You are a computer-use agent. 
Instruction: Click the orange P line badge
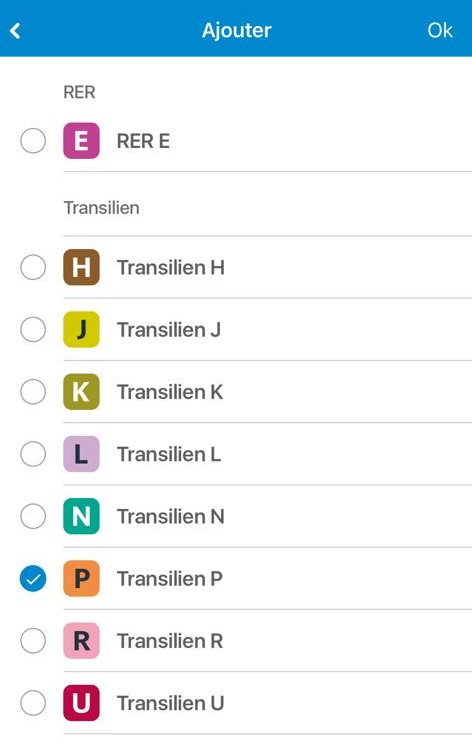click(x=81, y=578)
